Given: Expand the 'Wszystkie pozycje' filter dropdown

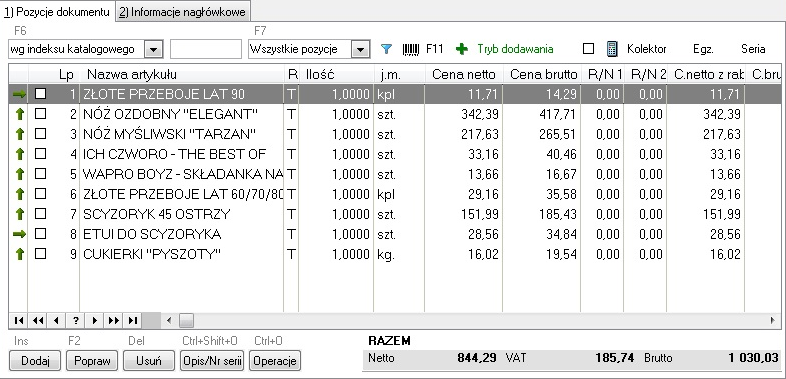Looking at the screenshot, I should point(360,50).
